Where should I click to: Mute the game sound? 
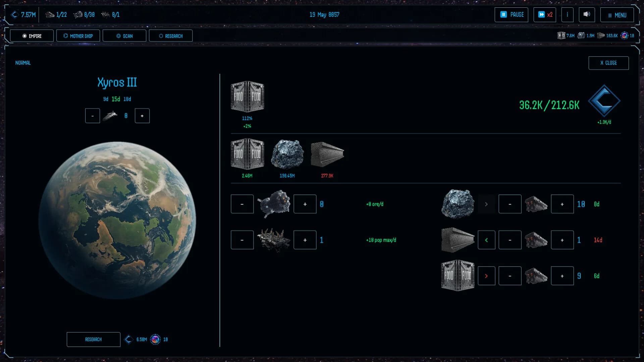click(587, 15)
